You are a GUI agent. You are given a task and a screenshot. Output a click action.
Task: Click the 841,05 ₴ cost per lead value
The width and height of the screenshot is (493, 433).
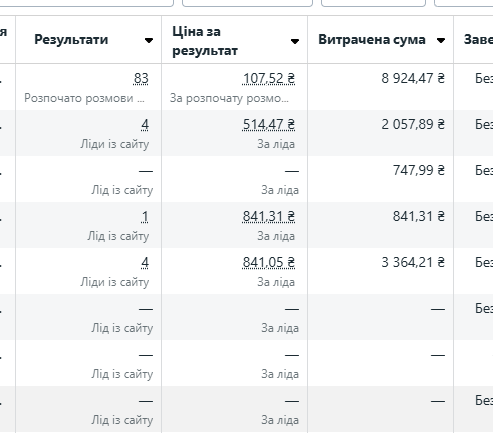[269, 263]
